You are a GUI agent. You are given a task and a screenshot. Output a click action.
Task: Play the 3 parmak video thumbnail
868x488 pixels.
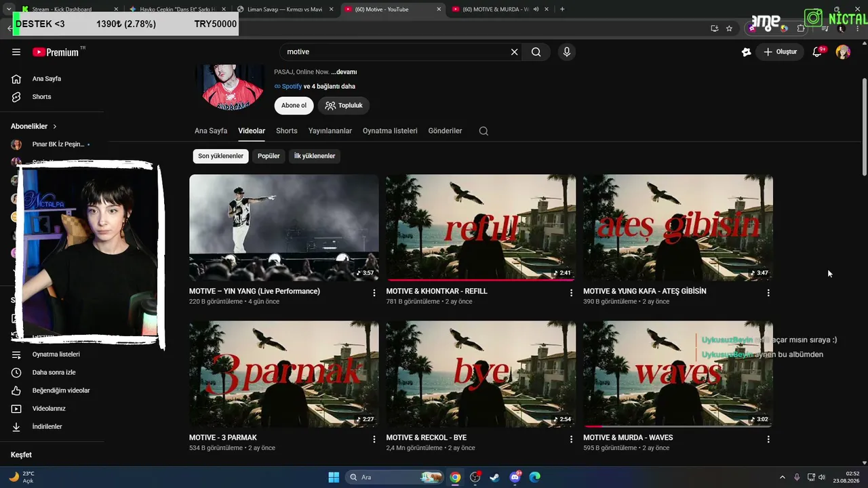[284, 373]
